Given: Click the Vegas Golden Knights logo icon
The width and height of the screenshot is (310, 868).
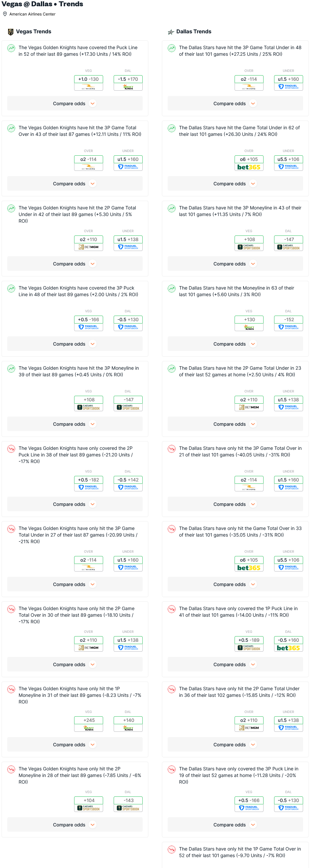Looking at the screenshot, I should click(11, 32).
